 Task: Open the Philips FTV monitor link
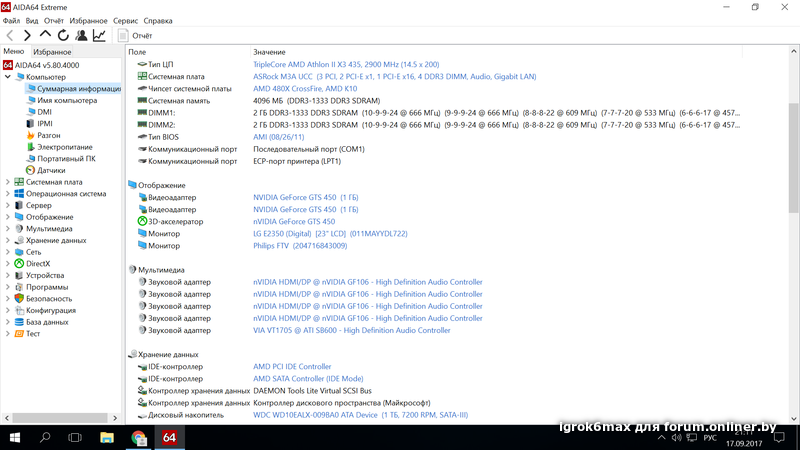(300, 246)
